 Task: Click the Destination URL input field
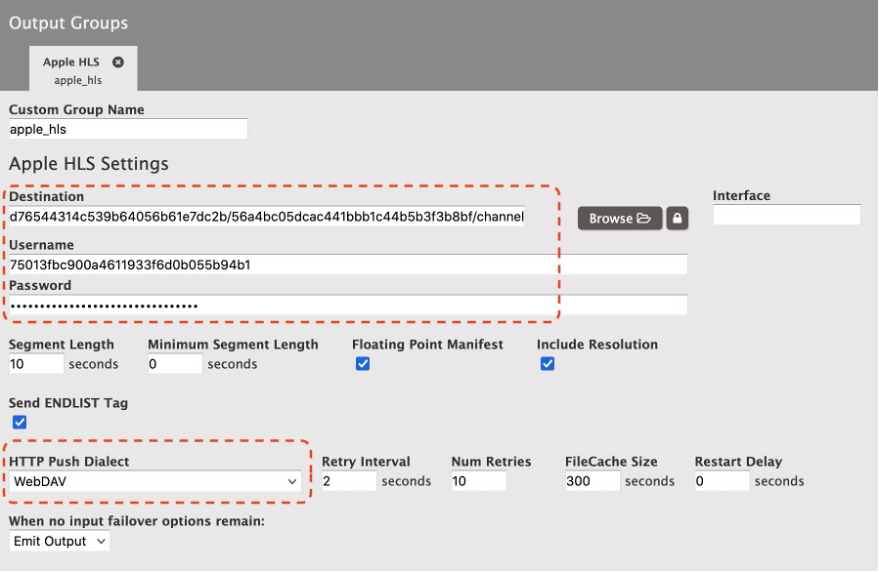point(267,216)
